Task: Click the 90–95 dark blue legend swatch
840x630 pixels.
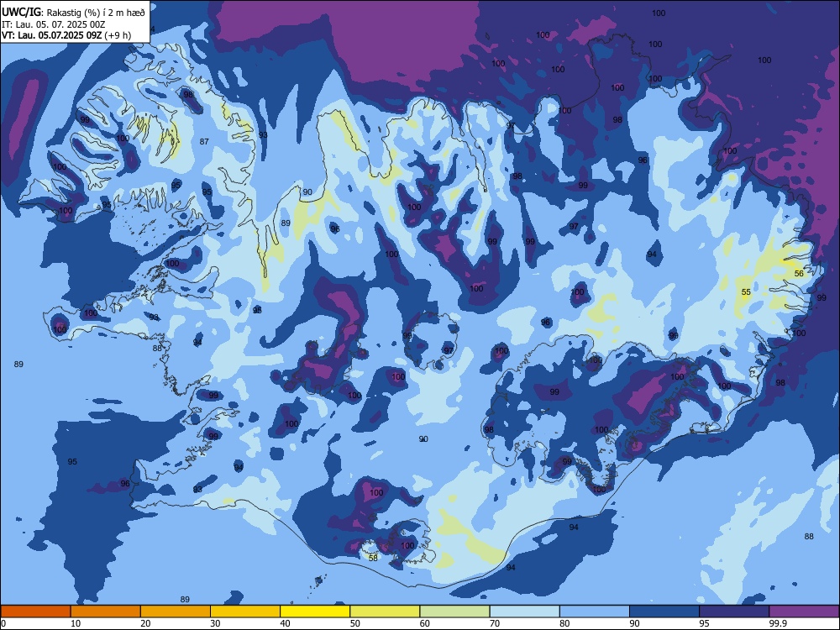Action: [x=664, y=612]
